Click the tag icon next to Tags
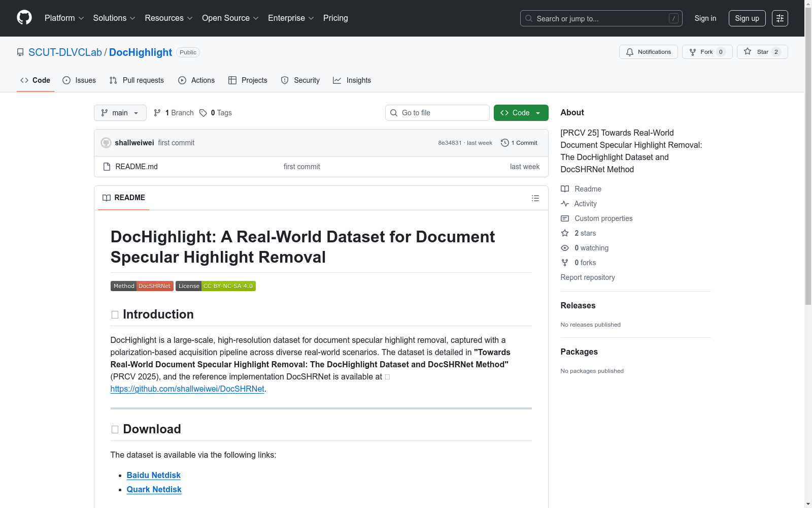The width and height of the screenshot is (812, 508). point(203,113)
